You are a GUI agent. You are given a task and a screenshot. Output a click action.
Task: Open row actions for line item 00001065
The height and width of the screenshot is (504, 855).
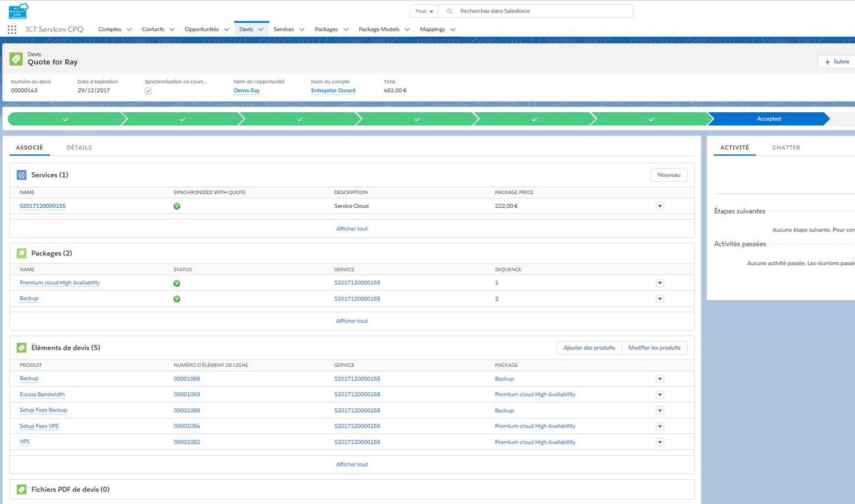click(660, 379)
